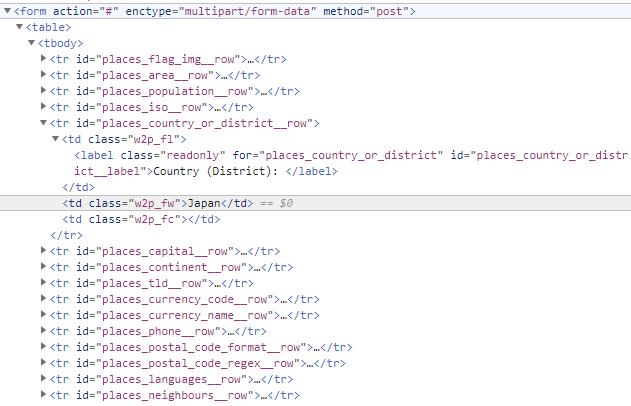
Task: Collapse the table element node
Action: 19,27
